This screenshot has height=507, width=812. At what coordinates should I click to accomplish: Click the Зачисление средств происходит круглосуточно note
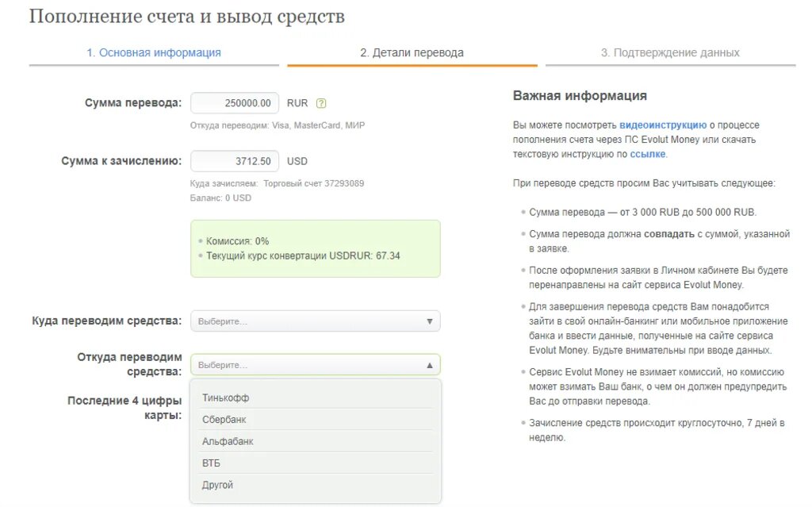pyautogui.click(x=657, y=430)
